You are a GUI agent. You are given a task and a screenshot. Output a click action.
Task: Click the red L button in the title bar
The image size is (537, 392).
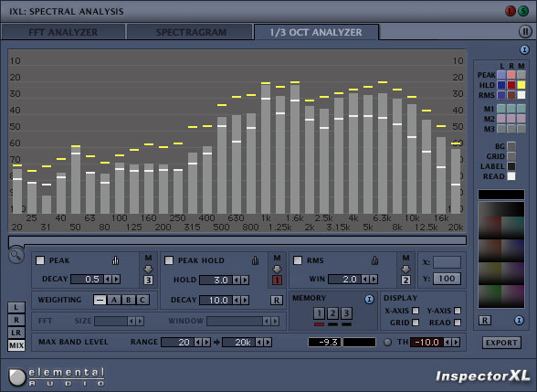coord(511,11)
